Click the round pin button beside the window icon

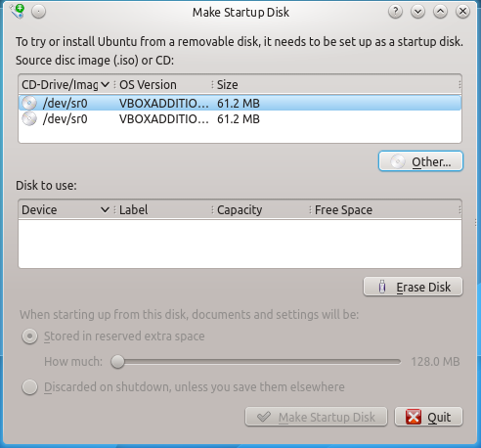pos(38,12)
